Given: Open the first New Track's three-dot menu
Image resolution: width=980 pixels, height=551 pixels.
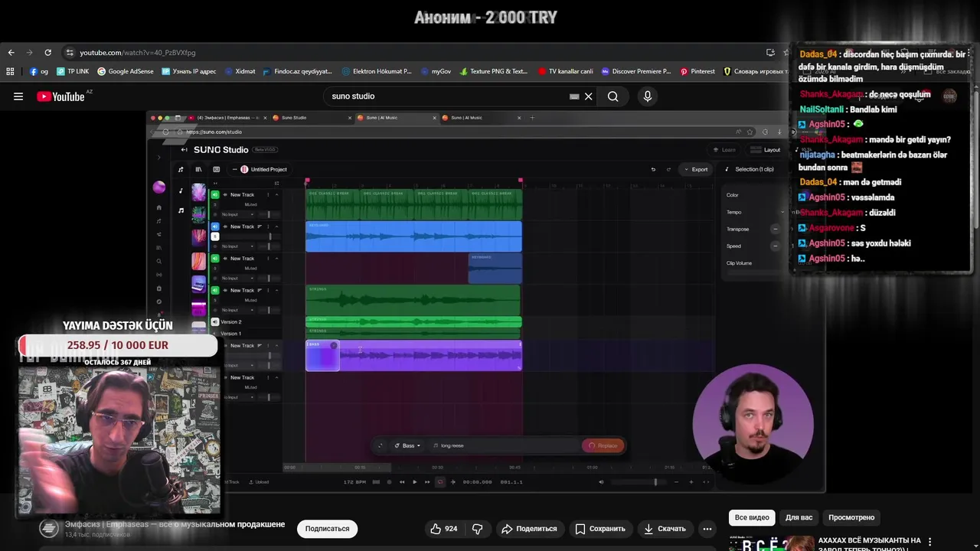Looking at the screenshot, I should 268,194.
